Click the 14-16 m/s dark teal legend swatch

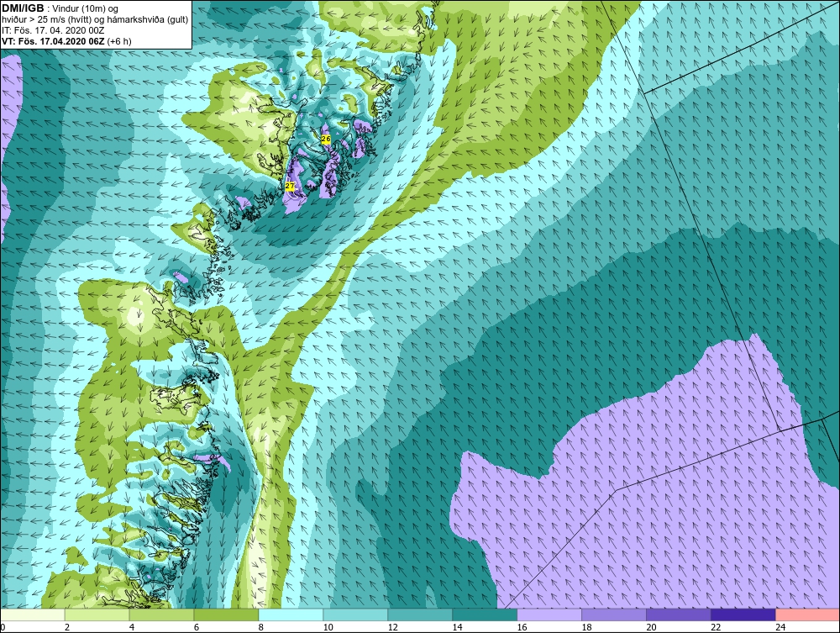(x=485, y=615)
